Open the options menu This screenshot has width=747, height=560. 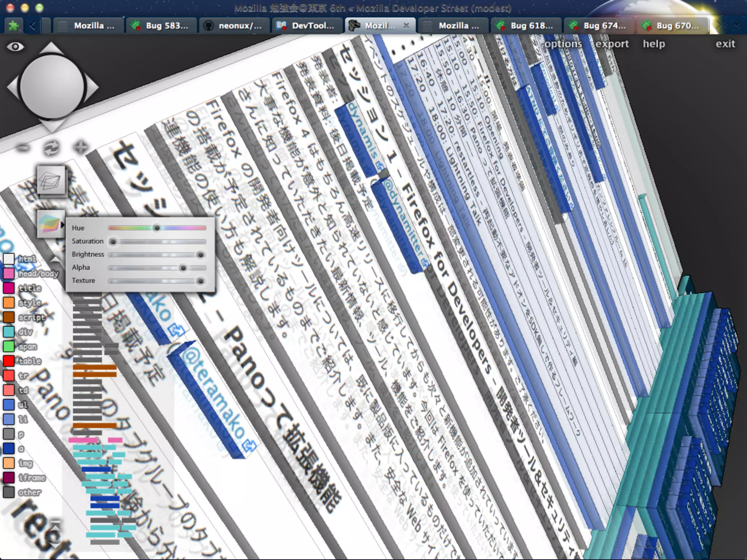[x=563, y=44]
